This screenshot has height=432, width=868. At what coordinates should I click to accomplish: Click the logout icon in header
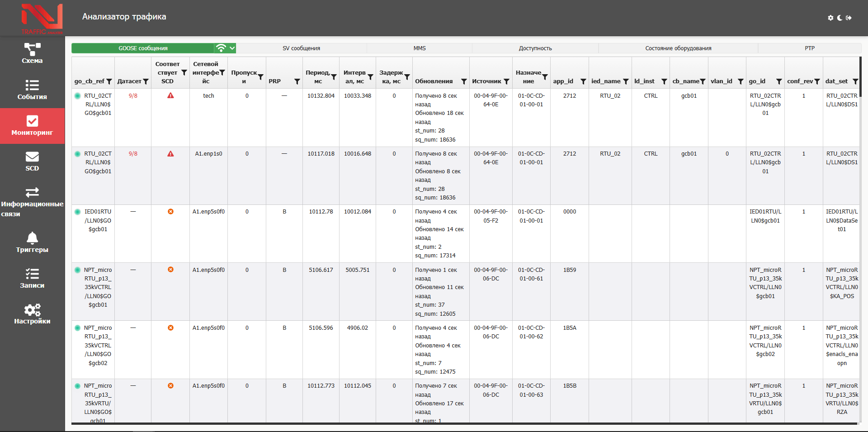pyautogui.click(x=849, y=18)
